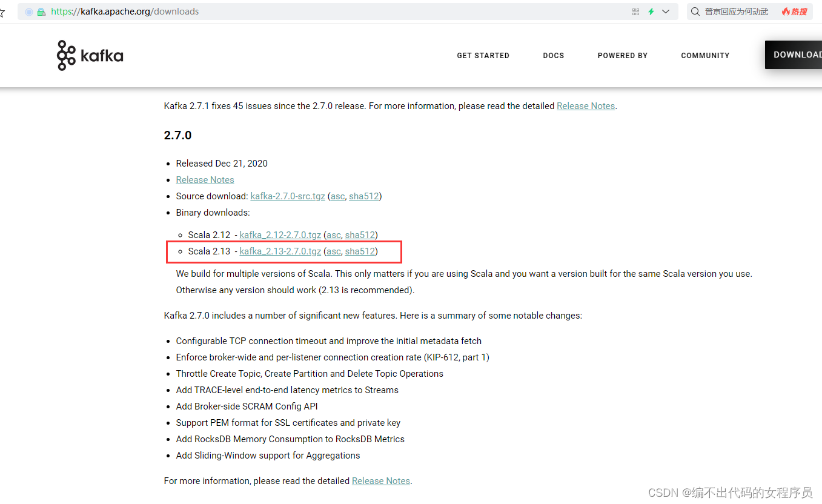Download kafka_2.12-2.7.0.tgz
Image resolution: width=822 pixels, height=504 pixels.
(280, 235)
